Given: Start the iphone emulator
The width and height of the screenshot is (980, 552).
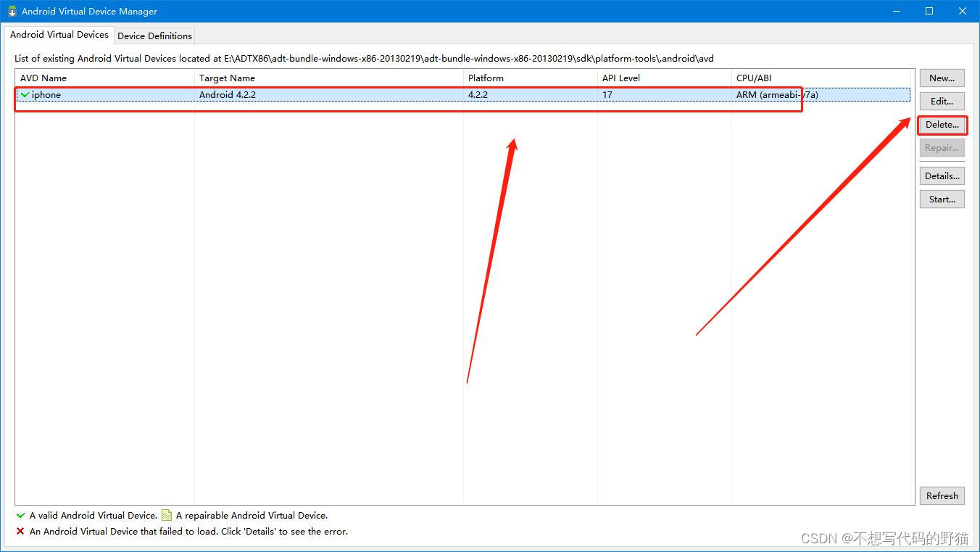Looking at the screenshot, I should tap(942, 199).
